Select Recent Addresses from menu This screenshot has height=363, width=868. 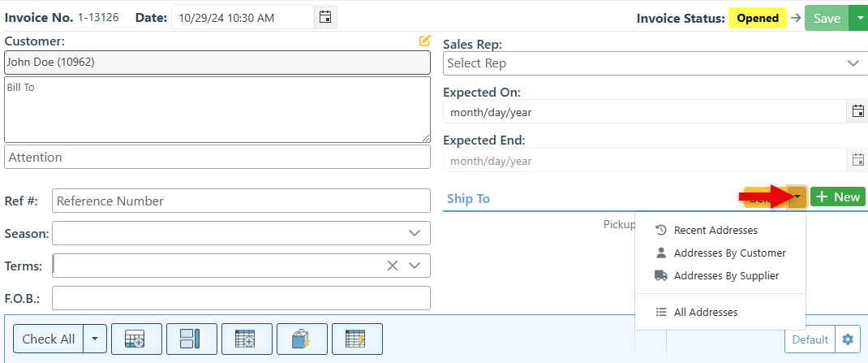(715, 231)
